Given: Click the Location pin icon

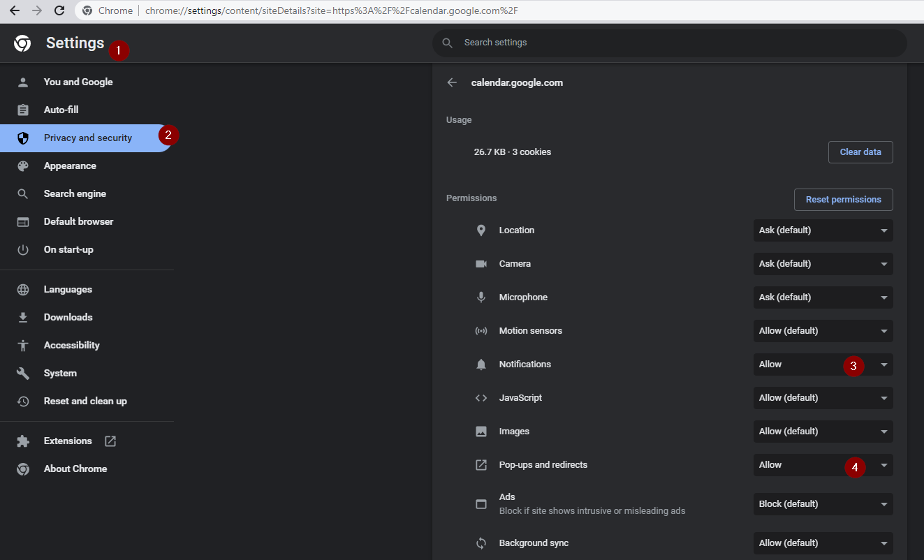Looking at the screenshot, I should (x=481, y=230).
